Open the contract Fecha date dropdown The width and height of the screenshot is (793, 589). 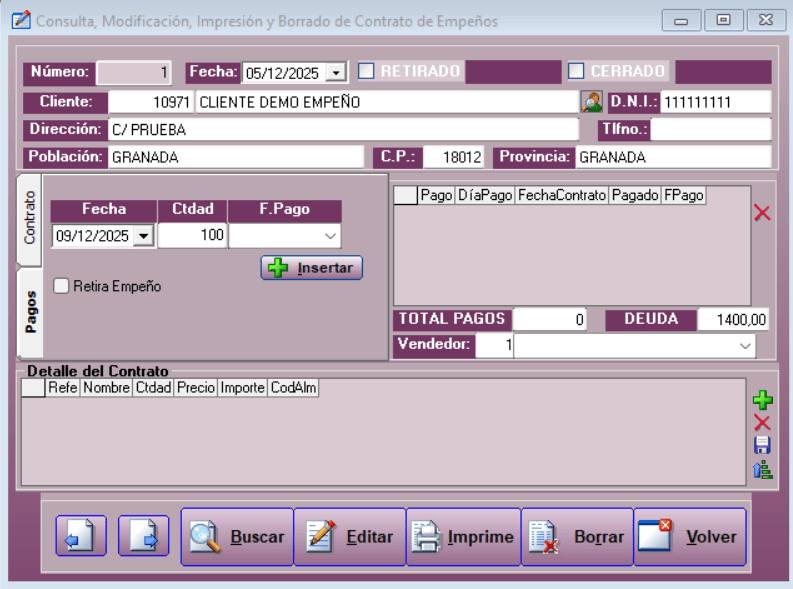pyautogui.click(x=335, y=72)
